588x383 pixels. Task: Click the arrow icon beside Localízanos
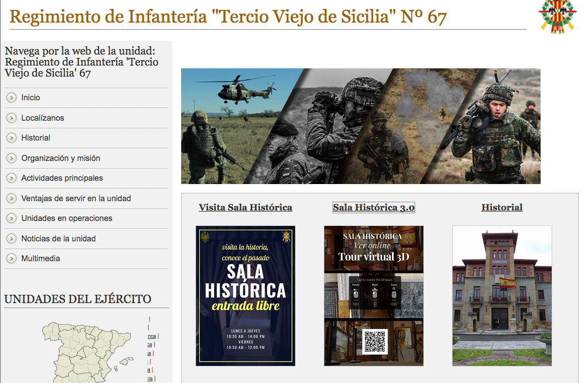(x=12, y=118)
